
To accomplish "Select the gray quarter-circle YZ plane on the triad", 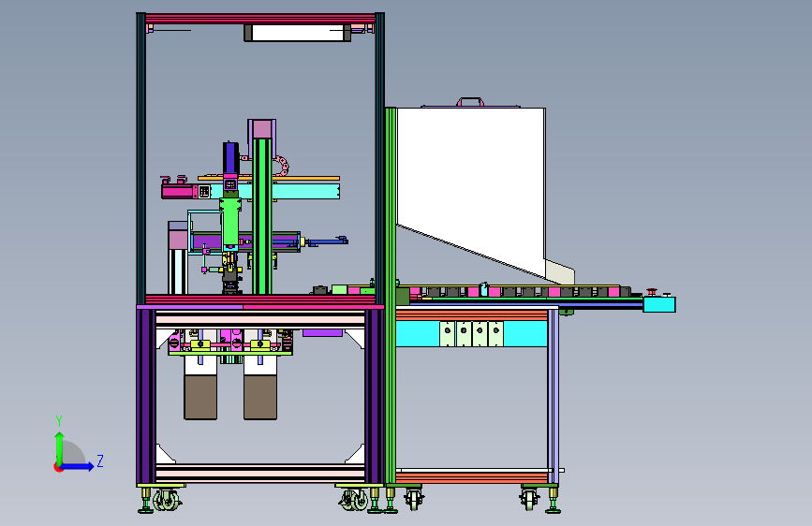I will tap(74, 454).
